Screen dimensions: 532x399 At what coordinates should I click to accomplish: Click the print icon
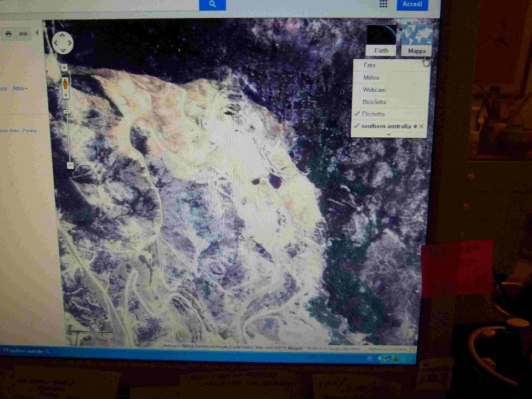[x=9, y=34]
